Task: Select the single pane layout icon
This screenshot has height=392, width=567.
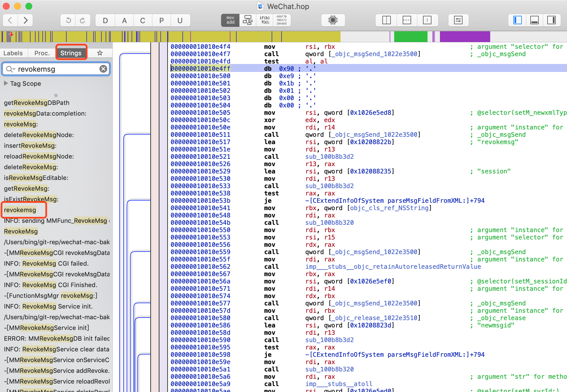Action: point(427,20)
